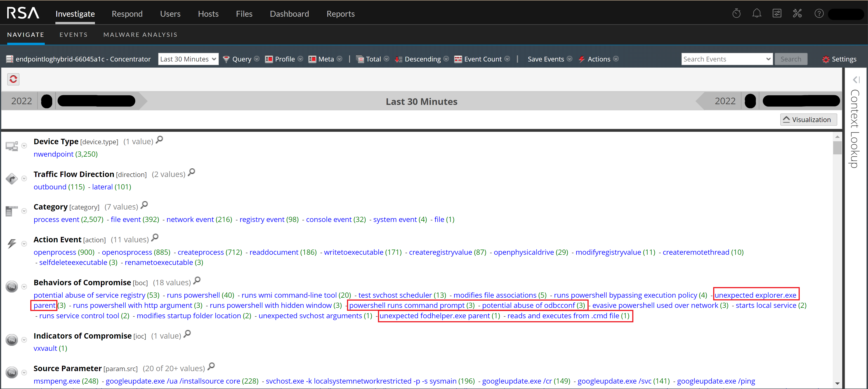The image size is (868, 389).
Task: Expand the Context Lookup side panel
Action: tap(856, 80)
